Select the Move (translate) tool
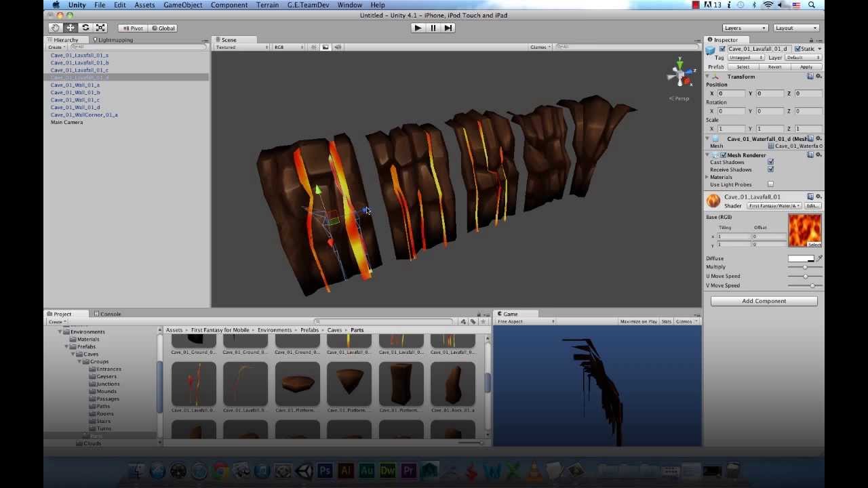The image size is (868, 488). click(71, 28)
